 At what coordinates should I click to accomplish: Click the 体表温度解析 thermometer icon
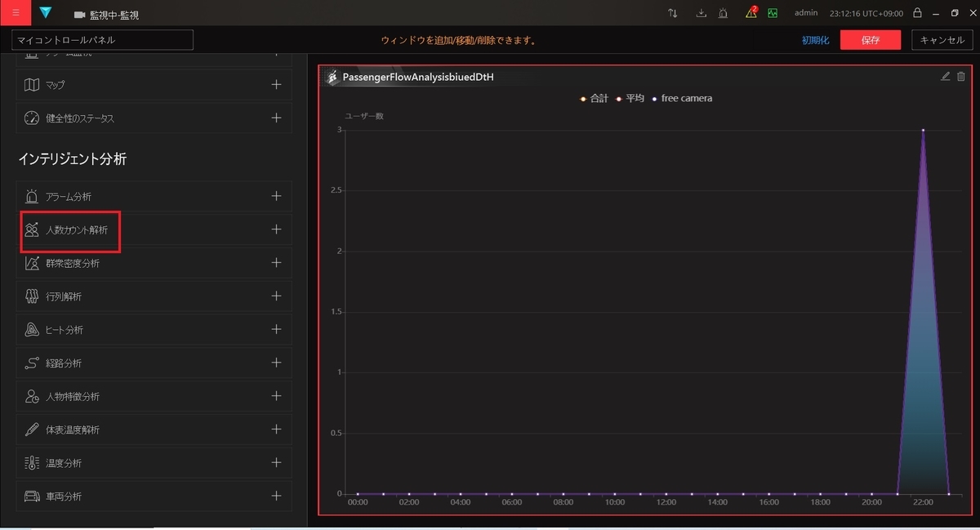[x=32, y=430]
